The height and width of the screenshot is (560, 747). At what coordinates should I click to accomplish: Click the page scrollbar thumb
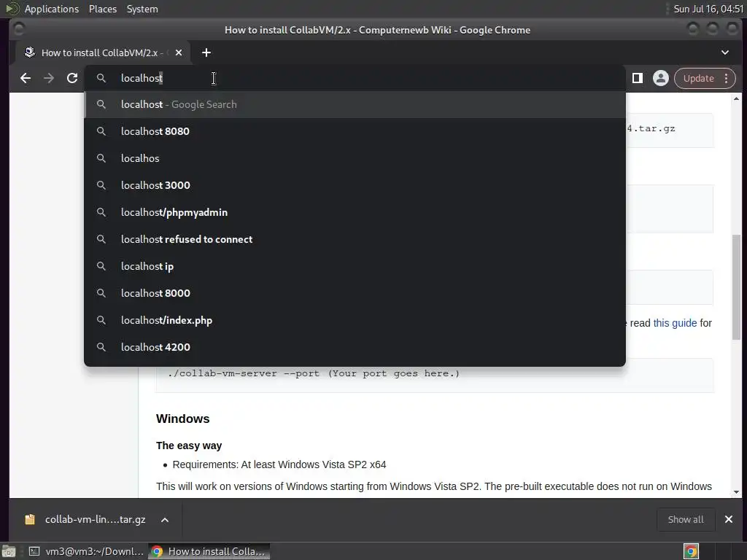(x=737, y=287)
